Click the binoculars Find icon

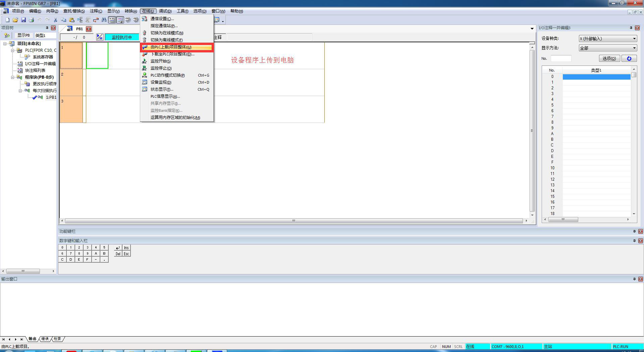pyautogui.click(x=104, y=20)
